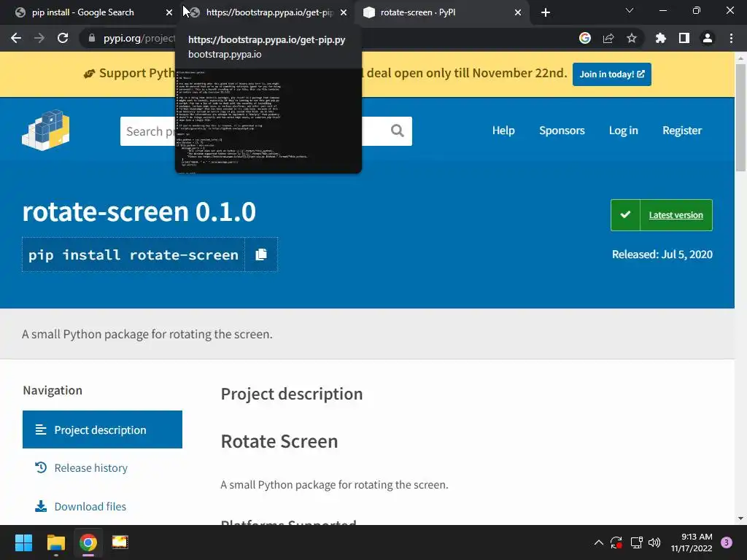View site info via lock icon

(92, 38)
